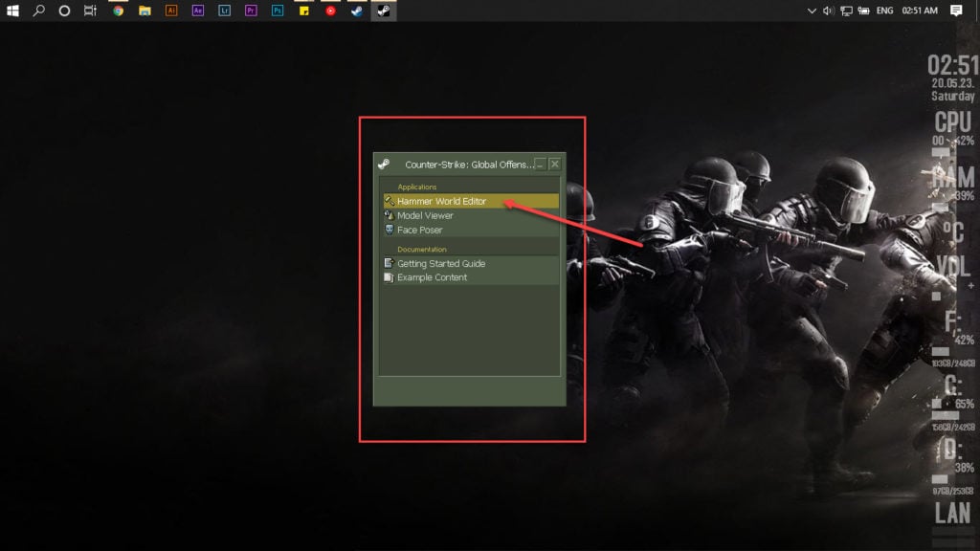
Task: Show hidden system tray icons
Action: point(812,11)
